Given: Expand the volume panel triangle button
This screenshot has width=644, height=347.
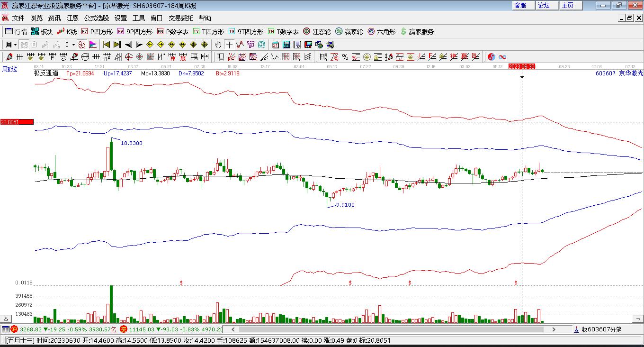Looking at the screenshot, I should point(6,319).
